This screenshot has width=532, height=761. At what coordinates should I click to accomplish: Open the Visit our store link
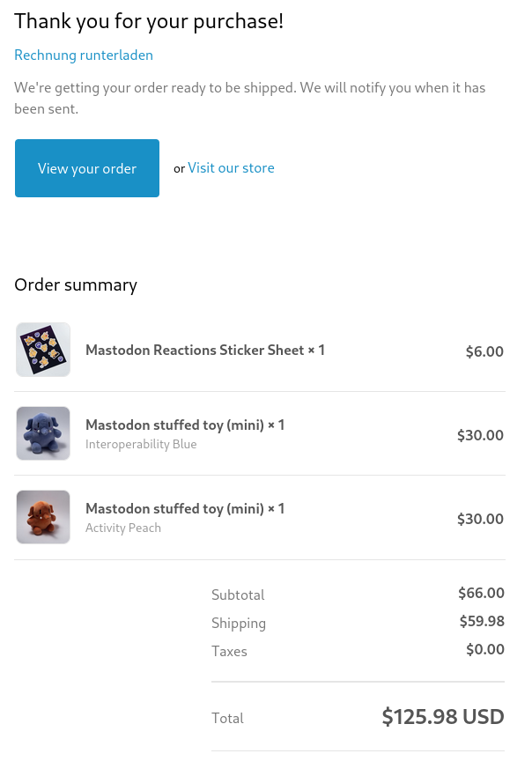point(231,168)
